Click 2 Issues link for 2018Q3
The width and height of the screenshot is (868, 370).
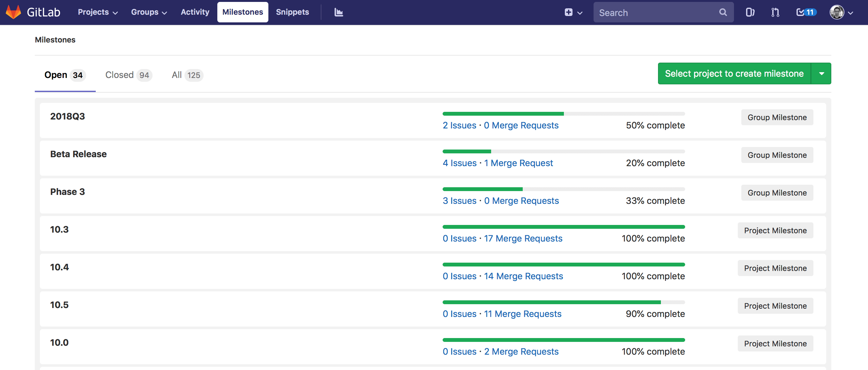click(x=459, y=126)
